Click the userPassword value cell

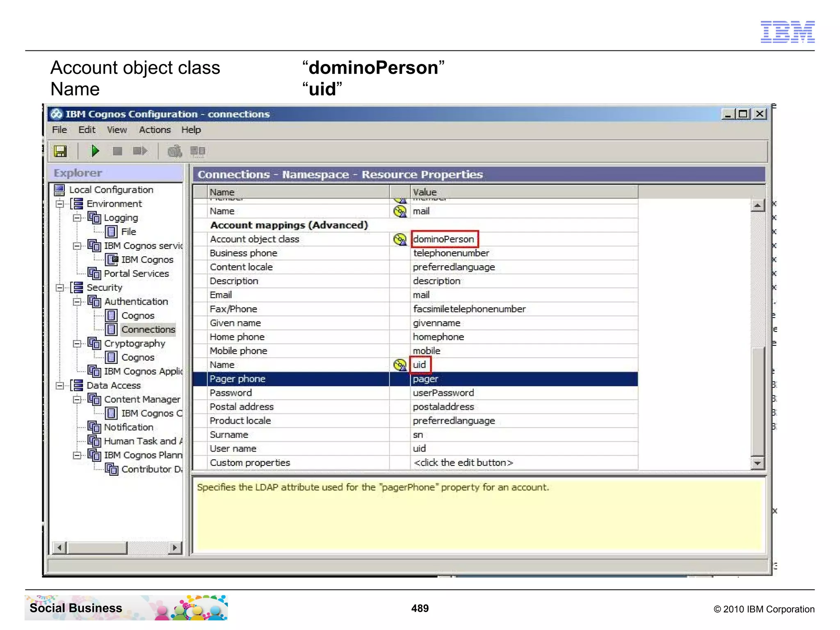click(x=524, y=393)
